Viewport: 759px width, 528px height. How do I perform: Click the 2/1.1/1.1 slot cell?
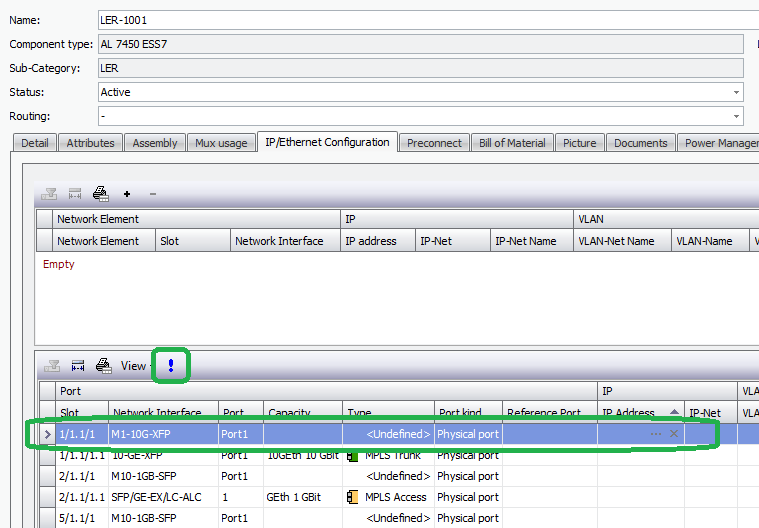point(81,497)
